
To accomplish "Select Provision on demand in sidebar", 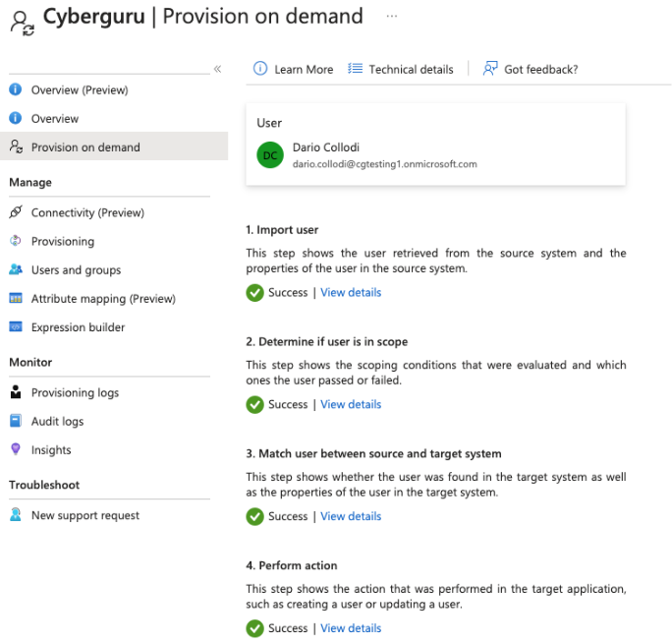I will (114, 146).
